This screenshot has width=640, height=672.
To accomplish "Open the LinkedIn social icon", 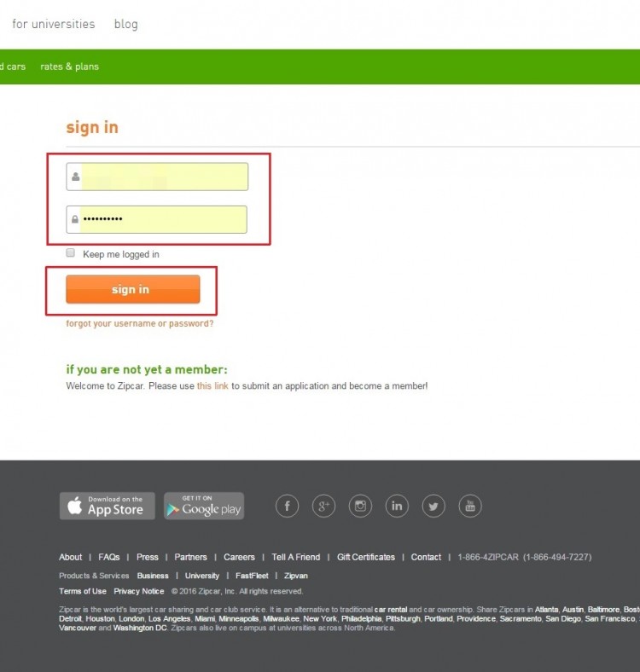I will tap(397, 507).
